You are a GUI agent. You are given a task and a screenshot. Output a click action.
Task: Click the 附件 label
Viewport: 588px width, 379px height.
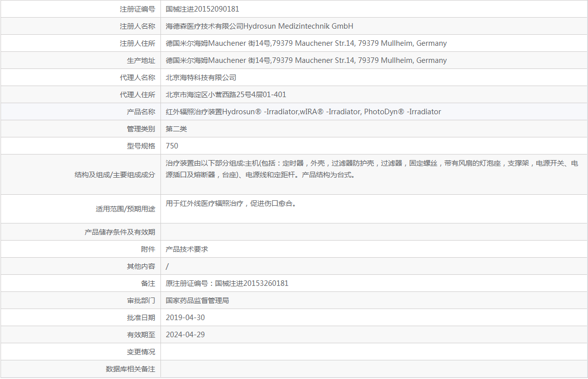click(x=148, y=249)
